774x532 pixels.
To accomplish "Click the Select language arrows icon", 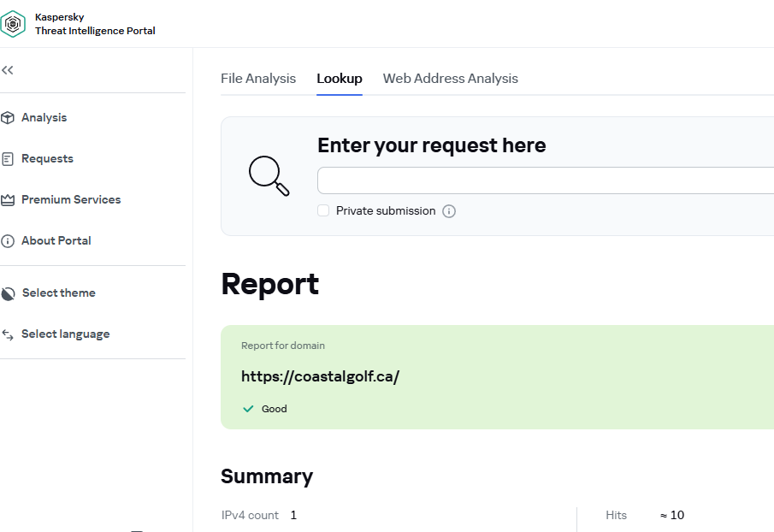I will point(9,334).
